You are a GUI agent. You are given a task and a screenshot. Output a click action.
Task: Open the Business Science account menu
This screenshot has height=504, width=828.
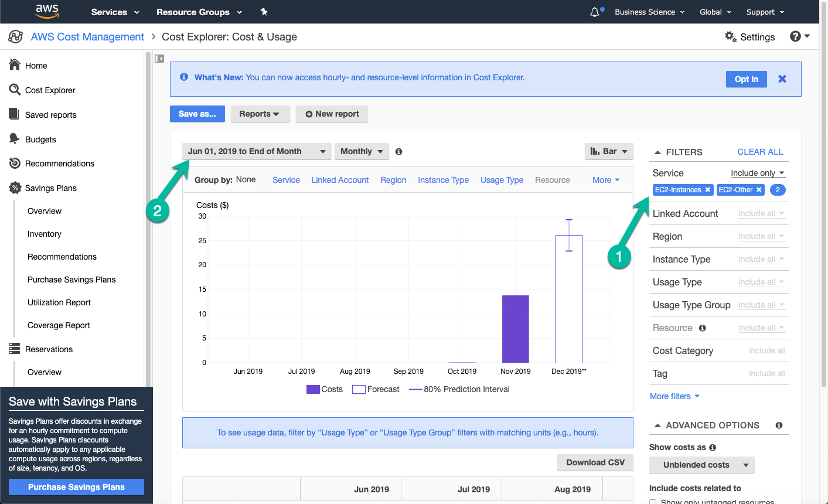[x=649, y=12]
